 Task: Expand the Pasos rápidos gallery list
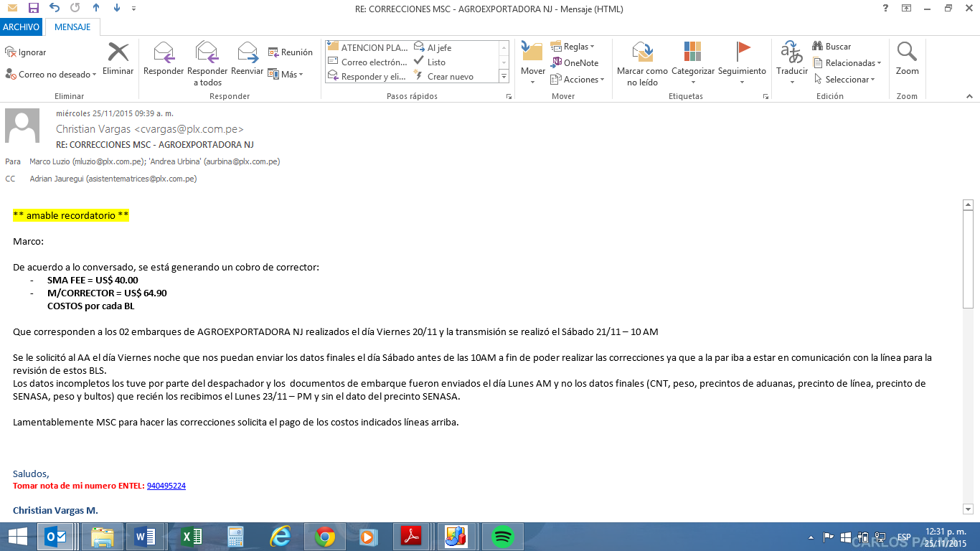[x=504, y=76]
